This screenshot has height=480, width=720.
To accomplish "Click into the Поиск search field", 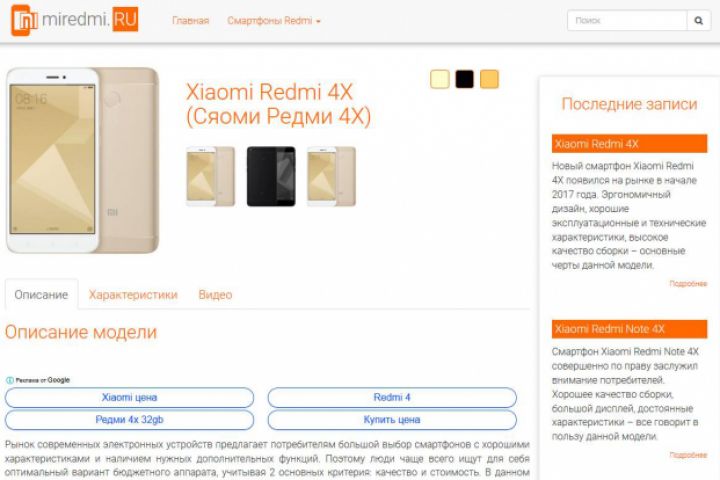I will (627, 21).
